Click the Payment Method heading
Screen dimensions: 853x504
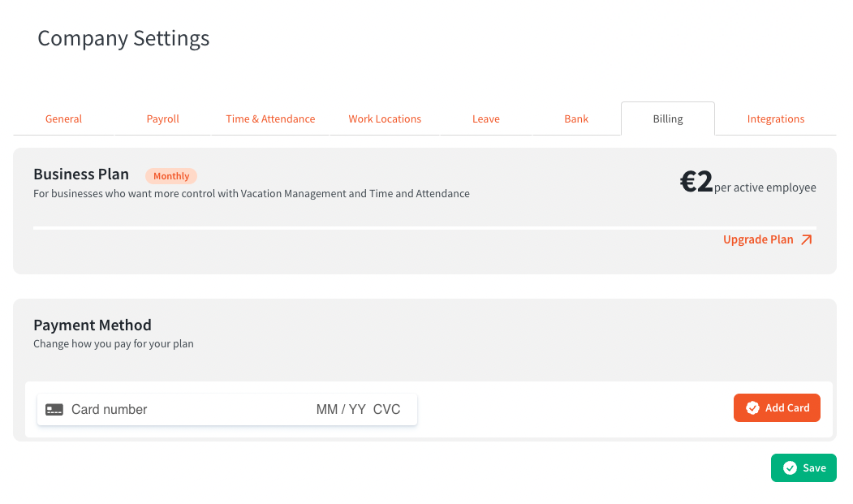[x=93, y=325]
